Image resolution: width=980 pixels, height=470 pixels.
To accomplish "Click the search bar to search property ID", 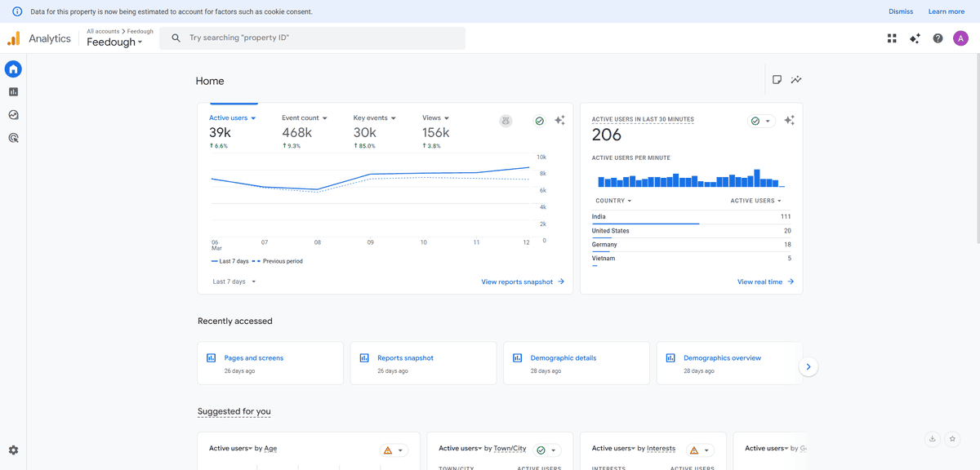I will (312, 38).
